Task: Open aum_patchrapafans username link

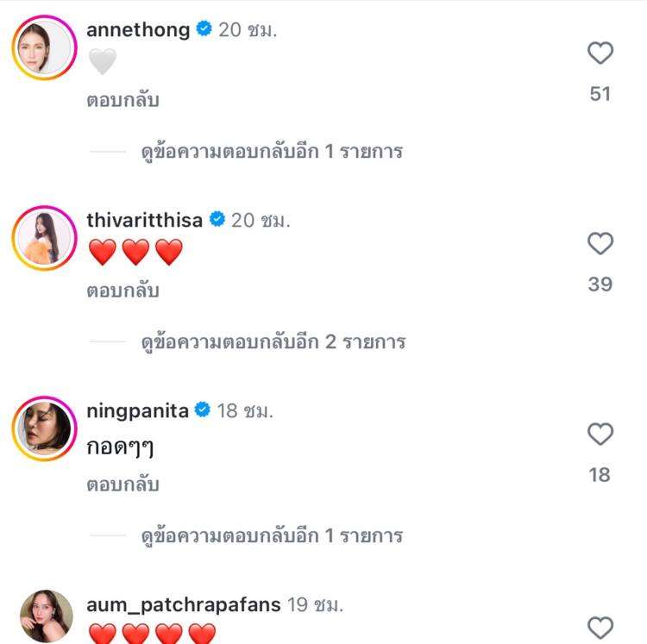Action: pos(183,605)
